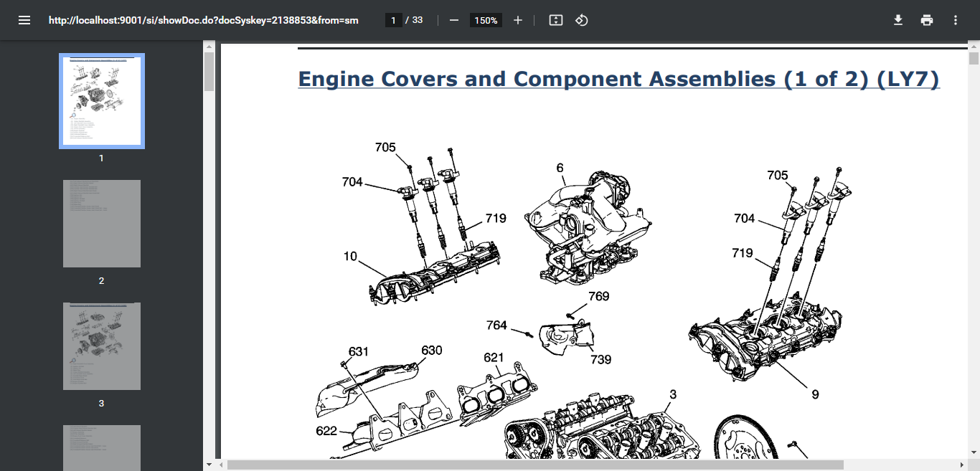Rotate the document counterclockwise
Image resolution: width=980 pixels, height=471 pixels.
tap(582, 20)
